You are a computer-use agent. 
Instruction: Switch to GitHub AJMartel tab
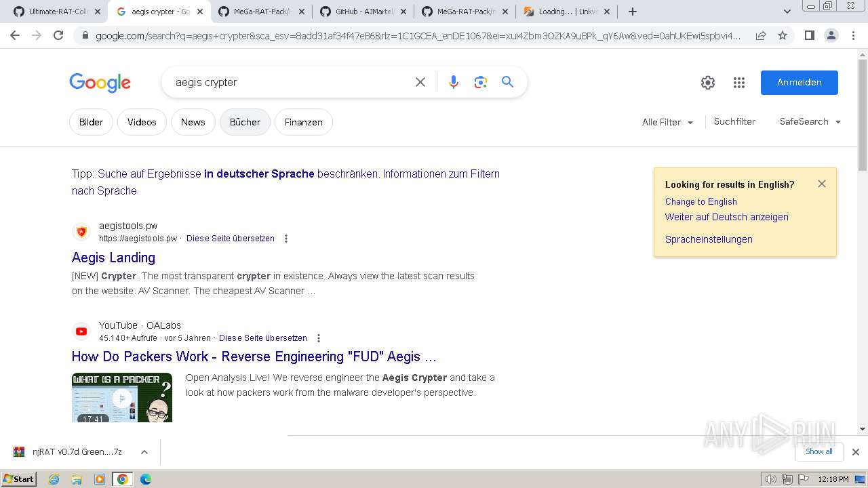363,12
